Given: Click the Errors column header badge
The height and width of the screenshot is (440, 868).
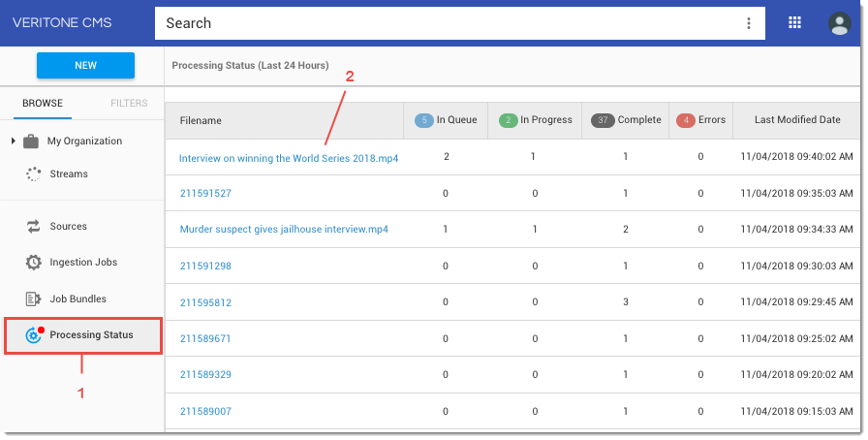Looking at the screenshot, I should pyautogui.click(x=687, y=120).
